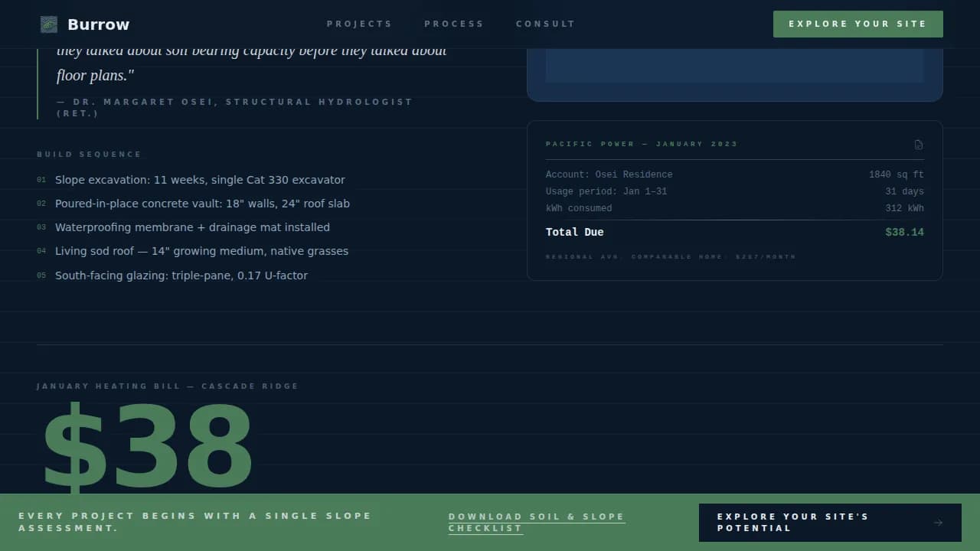Click the regional average comparison text

coord(671,257)
